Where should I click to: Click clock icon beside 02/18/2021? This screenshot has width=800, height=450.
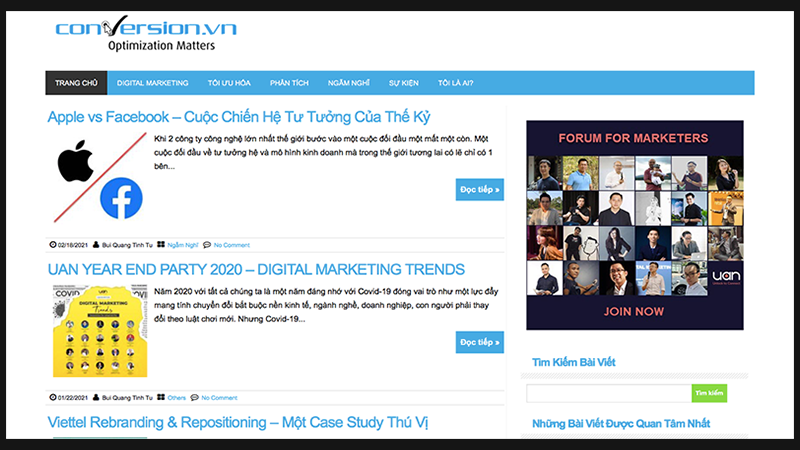click(53, 245)
